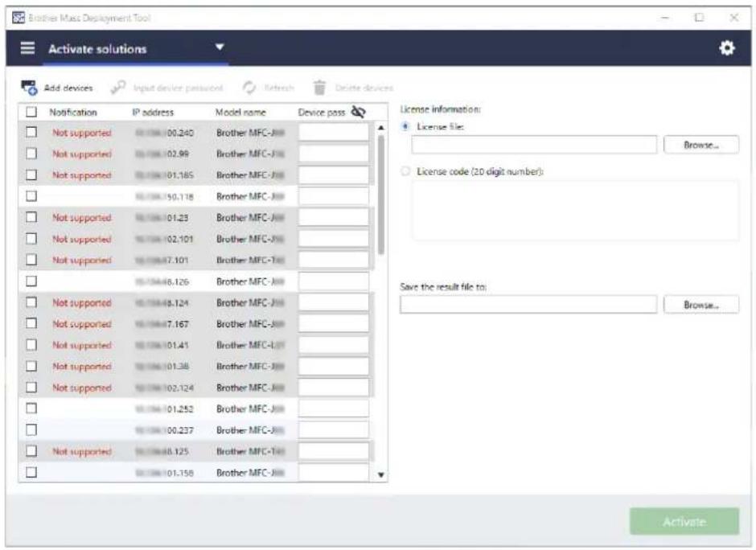Click the License file path field
756x550 pixels.
534,145
